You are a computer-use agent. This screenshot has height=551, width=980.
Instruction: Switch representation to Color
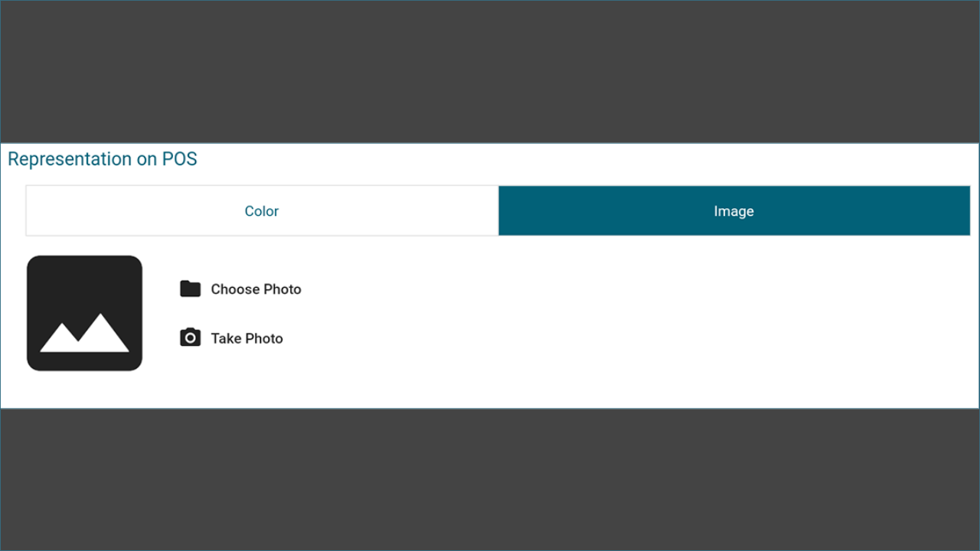pyautogui.click(x=262, y=210)
